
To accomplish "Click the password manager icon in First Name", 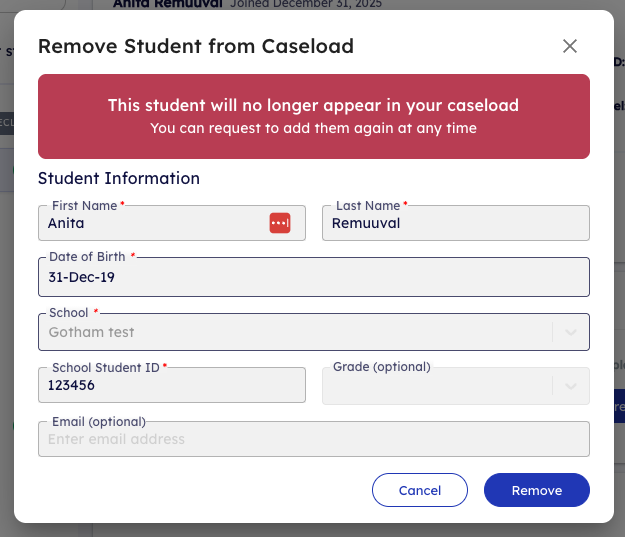I will click(279, 223).
